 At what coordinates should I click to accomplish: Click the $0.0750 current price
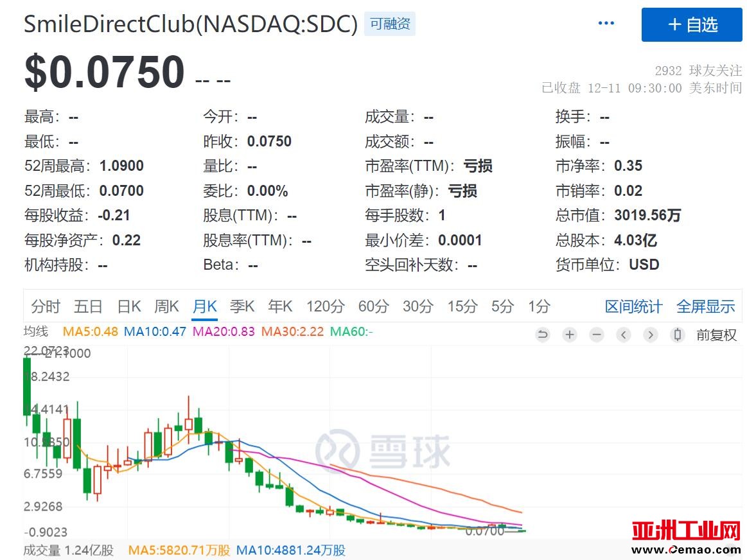[104, 72]
